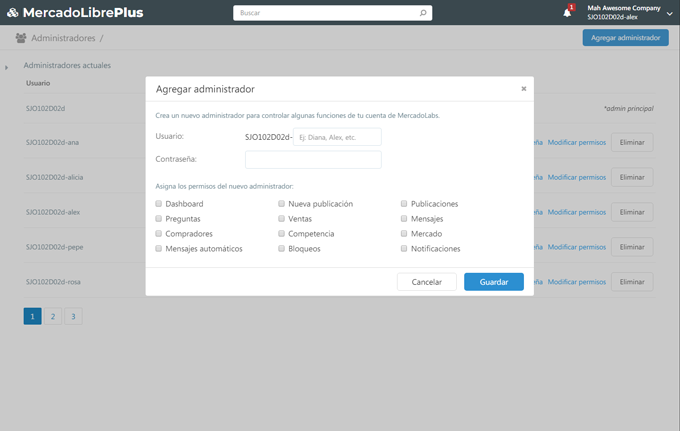Click the search magnifier icon
680x431 pixels.
[x=424, y=13]
